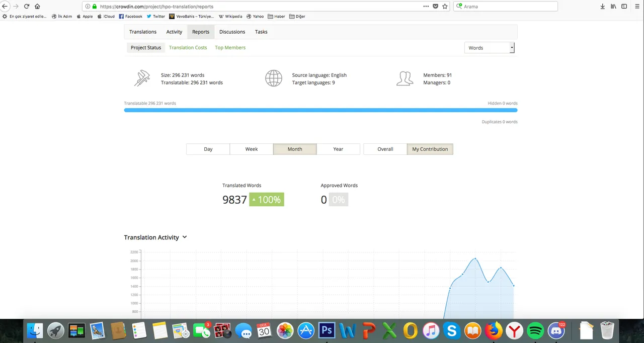644x343 pixels.
Task: Open Discord with 122 badge
Action: pos(556,330)
